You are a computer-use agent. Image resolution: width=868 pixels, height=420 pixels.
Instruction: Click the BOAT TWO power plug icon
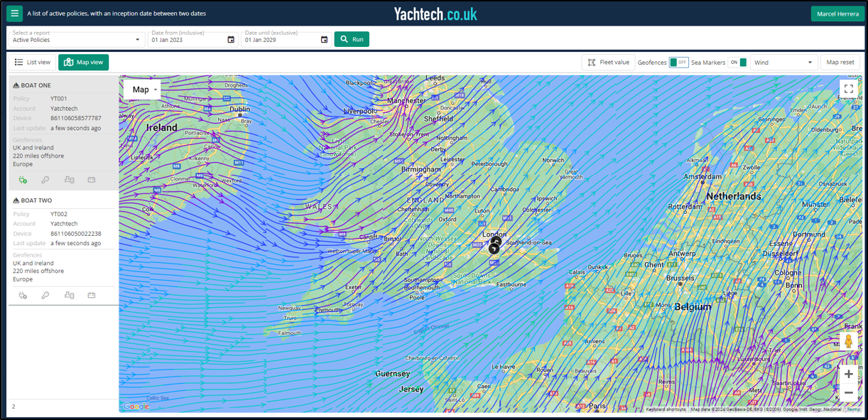pos(23,295)
